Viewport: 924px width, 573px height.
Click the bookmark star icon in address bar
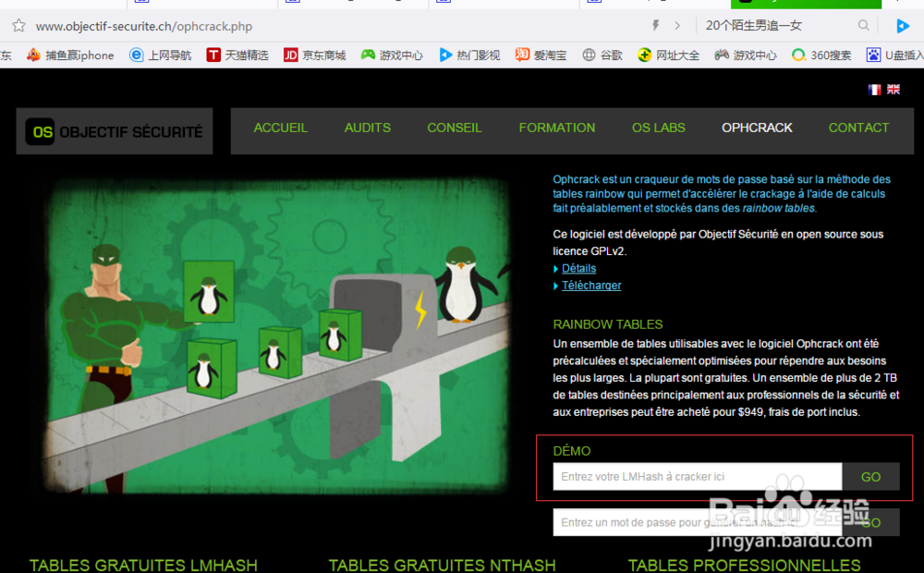point(18,26)
